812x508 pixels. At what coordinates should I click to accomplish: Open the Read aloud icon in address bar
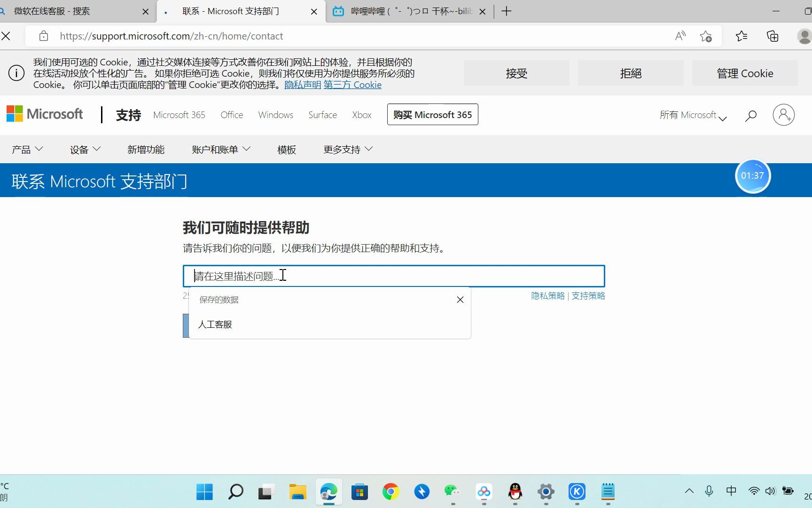679,36
